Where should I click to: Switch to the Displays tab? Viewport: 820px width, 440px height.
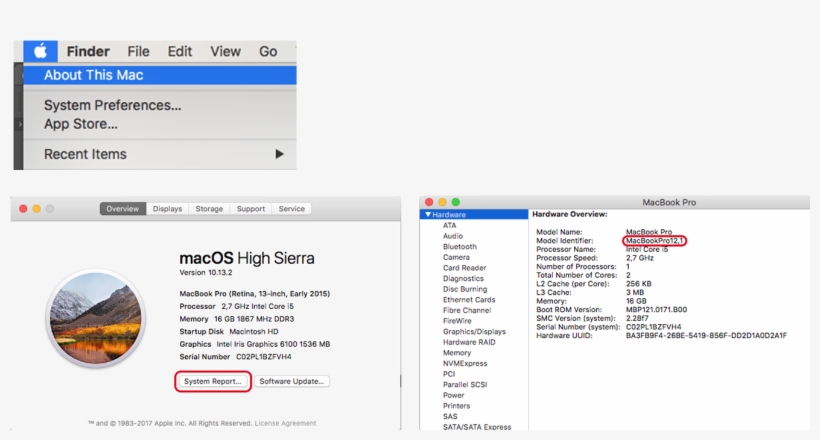tap(167, 209)
